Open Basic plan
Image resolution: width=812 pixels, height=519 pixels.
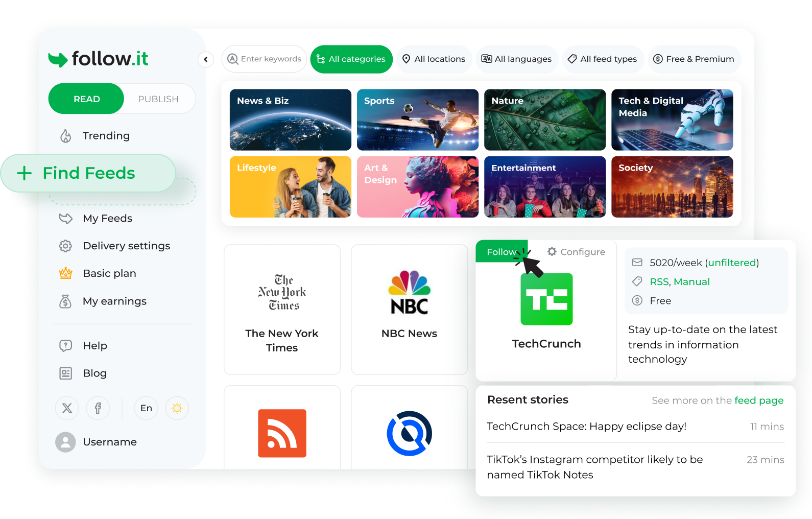click(109, 274)
